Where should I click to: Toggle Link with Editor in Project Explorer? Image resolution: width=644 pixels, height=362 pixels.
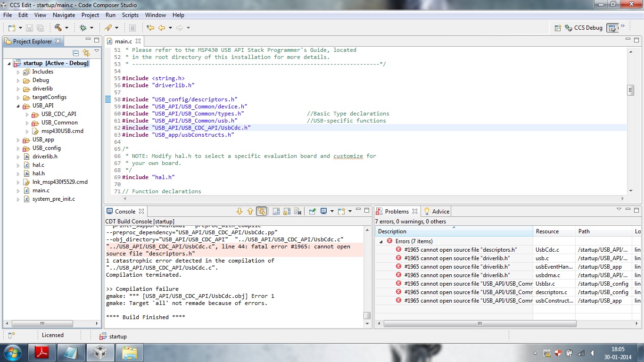(86, 53)
